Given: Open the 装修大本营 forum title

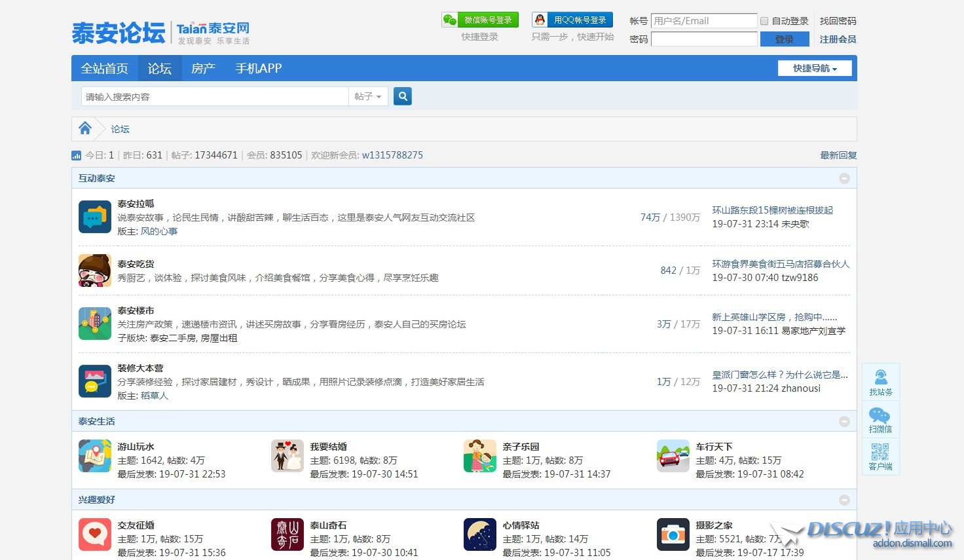Looking at the screenshot, I should (x=140, y=368).
